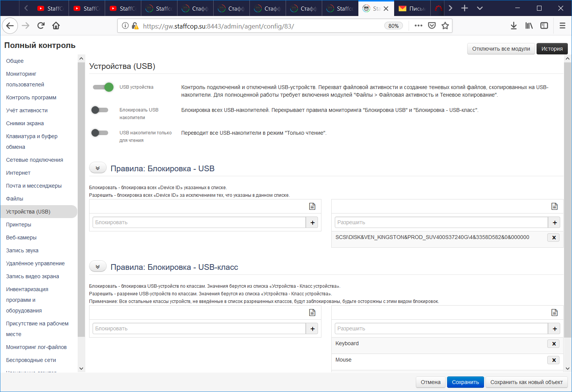Screen dimensions: 572x392
Task: Add a blocked Device ID with the + button
Action: 312,222
